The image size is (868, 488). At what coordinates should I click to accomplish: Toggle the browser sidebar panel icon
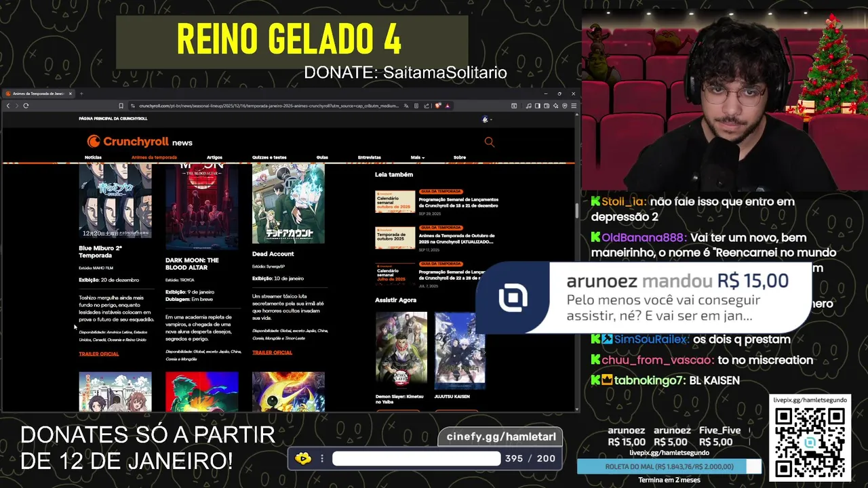pos(538,106)
